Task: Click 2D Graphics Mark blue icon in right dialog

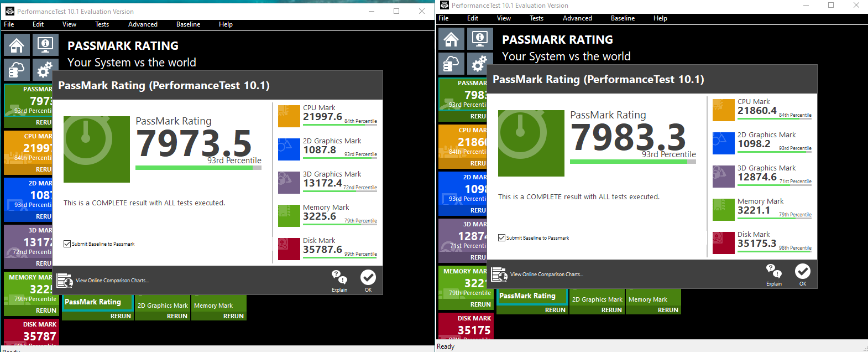Action: point(723,143)
